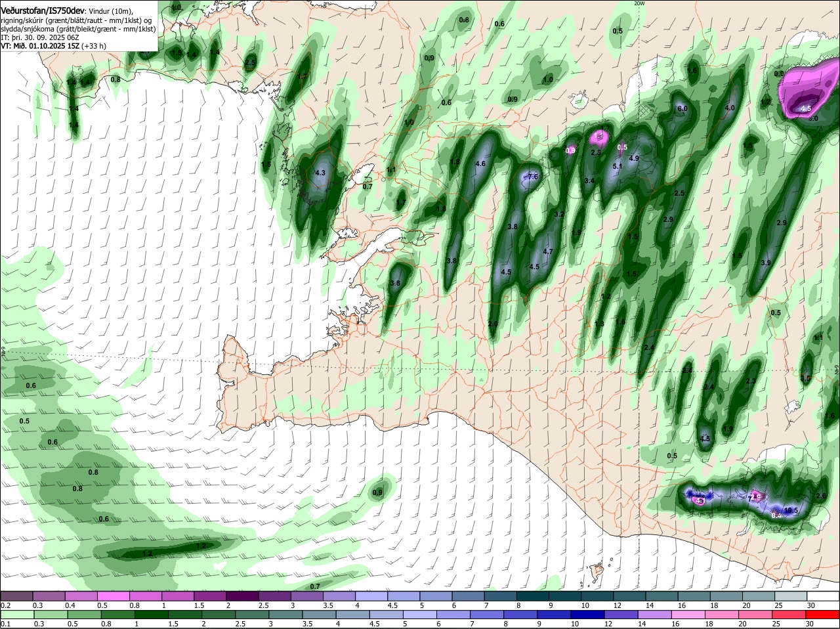Click the 5.1 precipitation value on the map
The image size is (840, 629).
(x=618, y=166)
